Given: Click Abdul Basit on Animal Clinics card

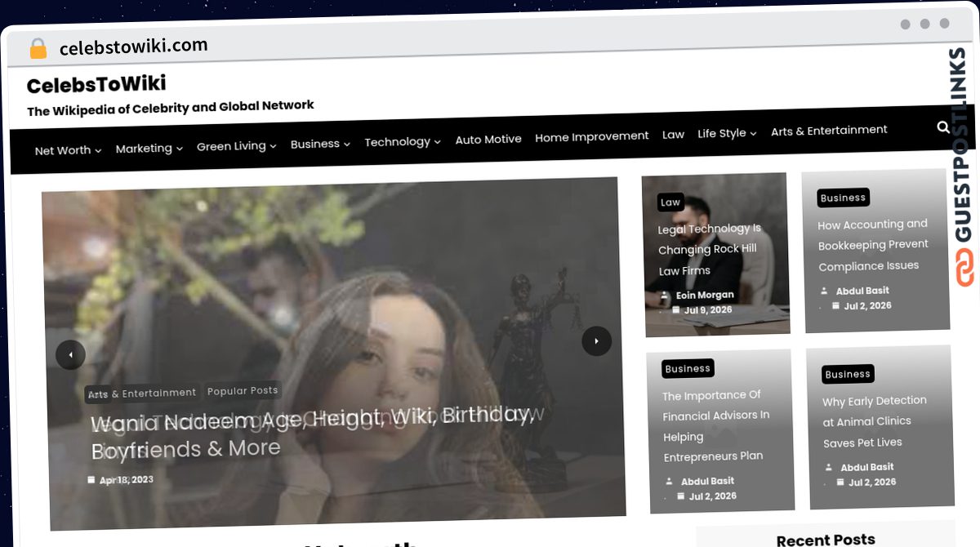Looking at the screenshot, I should click(x=867, y=468).
